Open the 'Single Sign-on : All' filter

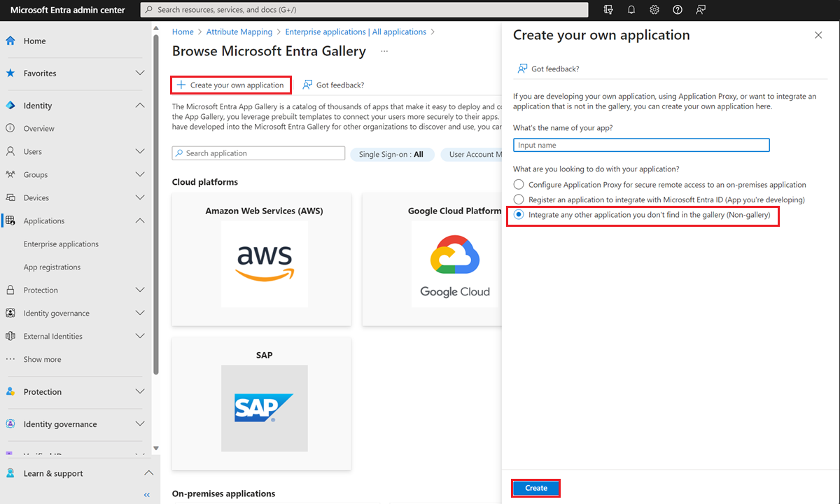pyautogui.click(x=392, y=155)
